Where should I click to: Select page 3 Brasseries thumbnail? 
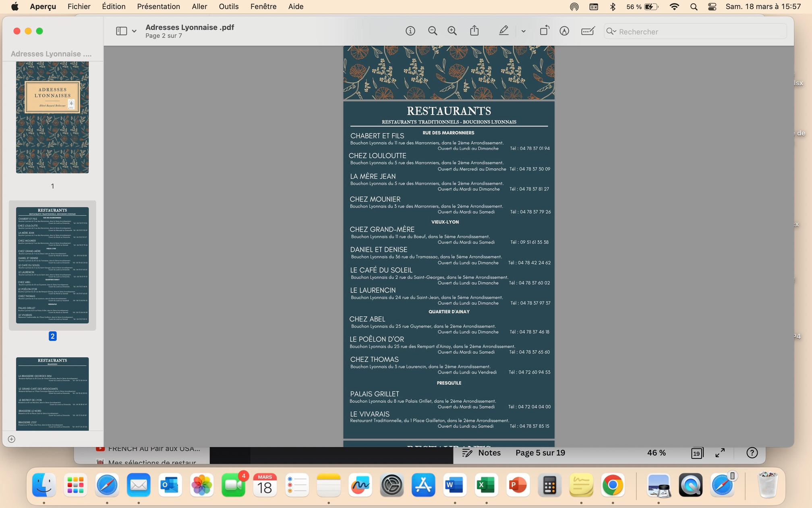click(x=52, y=393)
